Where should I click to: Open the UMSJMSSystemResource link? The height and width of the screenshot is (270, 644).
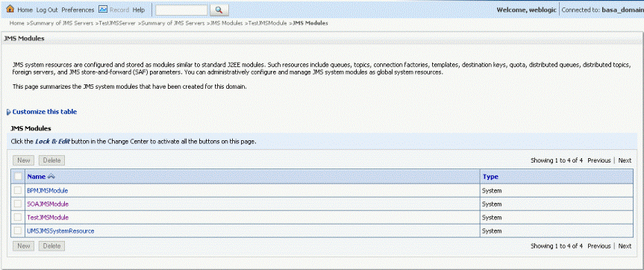click(60, 231)
